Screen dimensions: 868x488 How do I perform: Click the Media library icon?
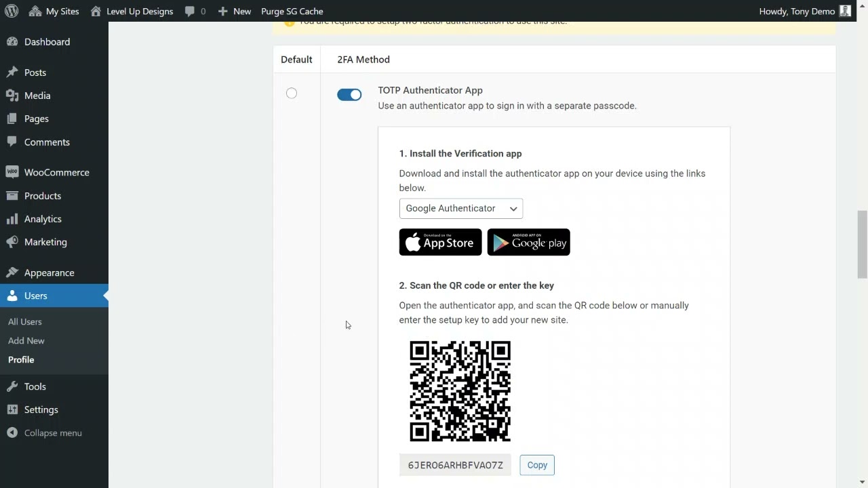(x=12, y=96)
